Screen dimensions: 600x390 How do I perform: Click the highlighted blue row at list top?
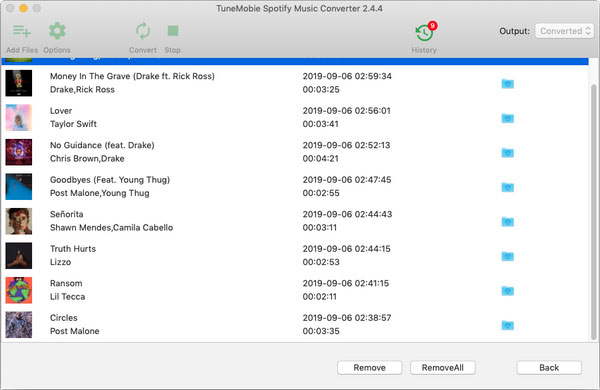pos(295,61)
